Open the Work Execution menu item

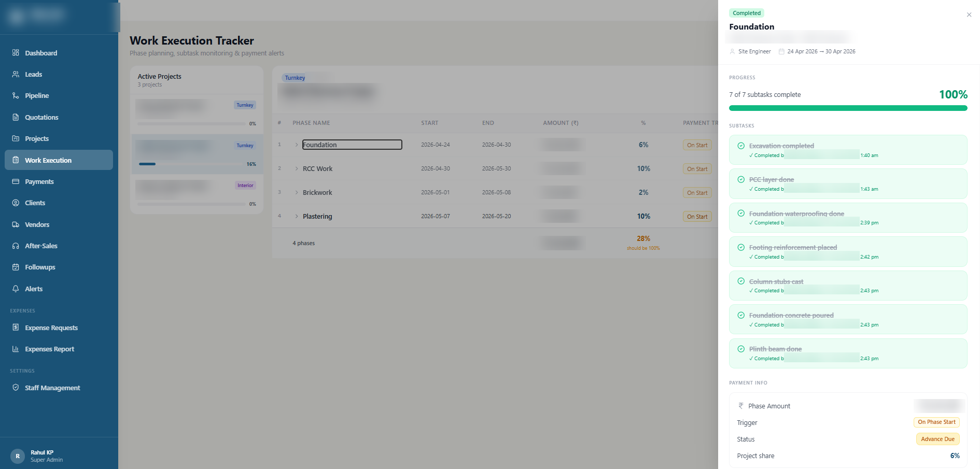[x=59, y=160]
